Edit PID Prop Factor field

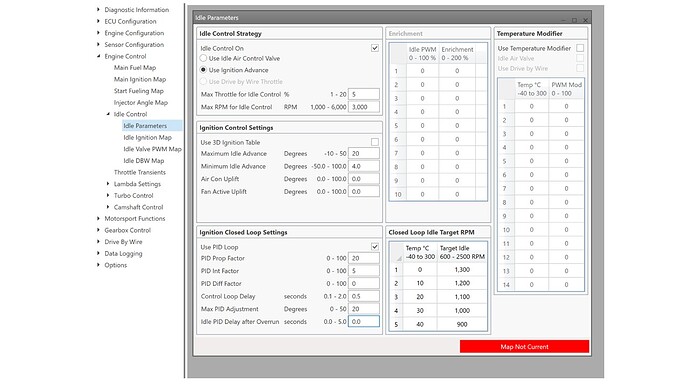363,258
